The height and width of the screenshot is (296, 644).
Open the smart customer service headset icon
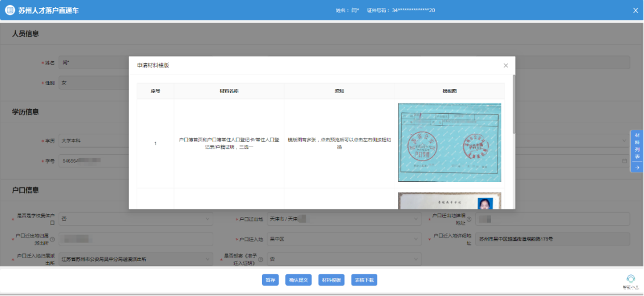coord(629,279)
